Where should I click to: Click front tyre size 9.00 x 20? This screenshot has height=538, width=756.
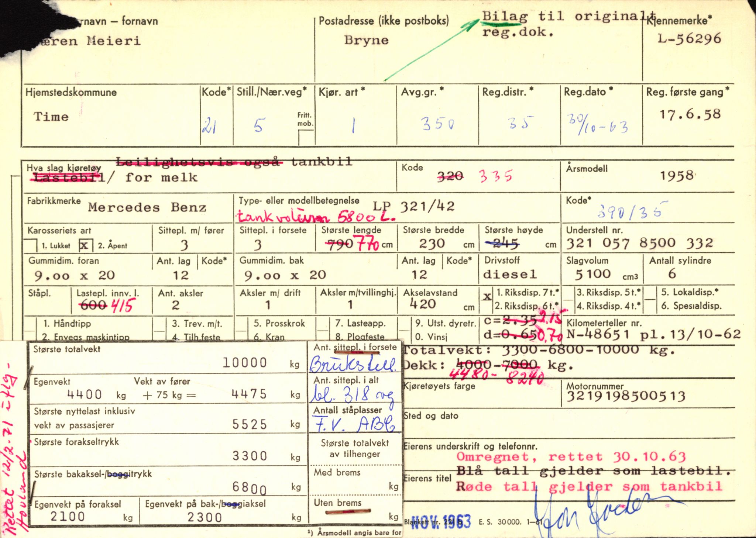click(x=75, y=276)
